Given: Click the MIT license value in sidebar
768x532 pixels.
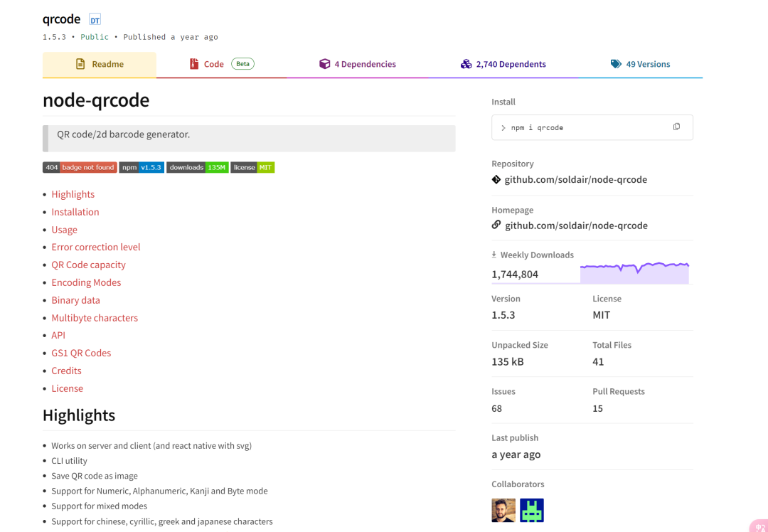Looking at the screenshot, I should tap(601, 315).
